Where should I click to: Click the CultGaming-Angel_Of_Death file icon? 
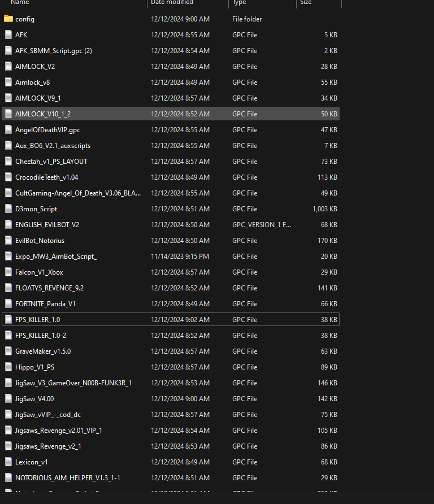[x=8, y=193]
